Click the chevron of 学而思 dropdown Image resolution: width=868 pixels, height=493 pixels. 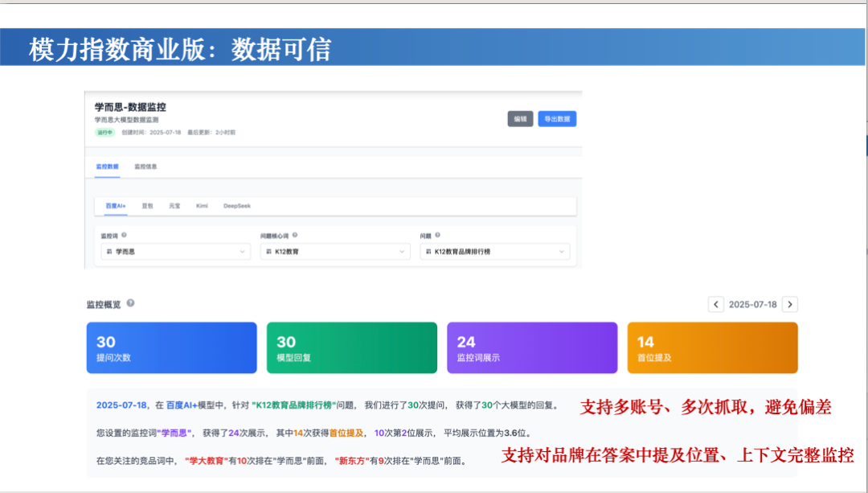point(242,252)
